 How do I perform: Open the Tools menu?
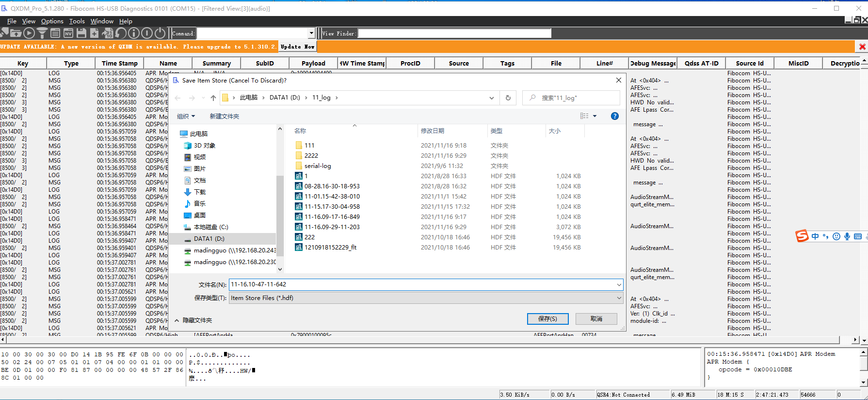pos(77,21)
